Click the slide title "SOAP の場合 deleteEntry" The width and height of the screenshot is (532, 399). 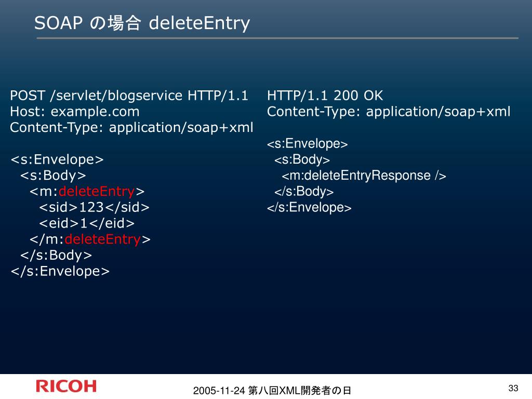142,23
